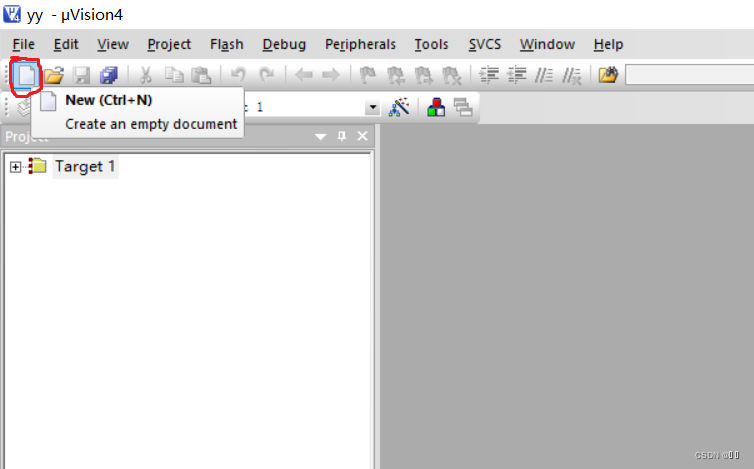Viewport: 754px width, 469px height.
Task: Toggle the Project panel auto-hide pin
Action: [x=342, y=136]
